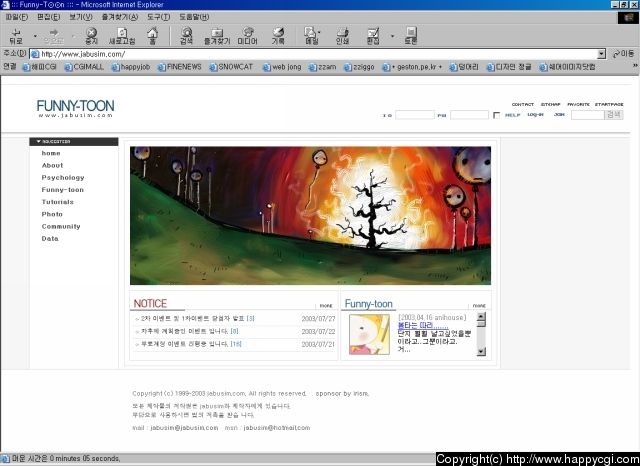Expand the address bar URL dropdown
The image size is (640, 466).
point(601,54)
